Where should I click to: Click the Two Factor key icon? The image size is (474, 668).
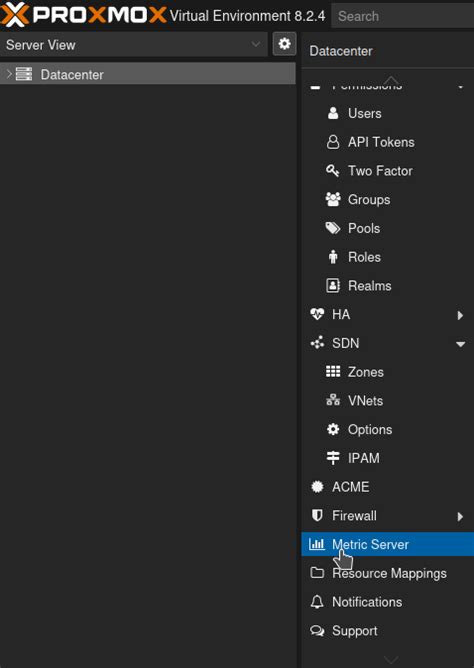pos(333,171)
